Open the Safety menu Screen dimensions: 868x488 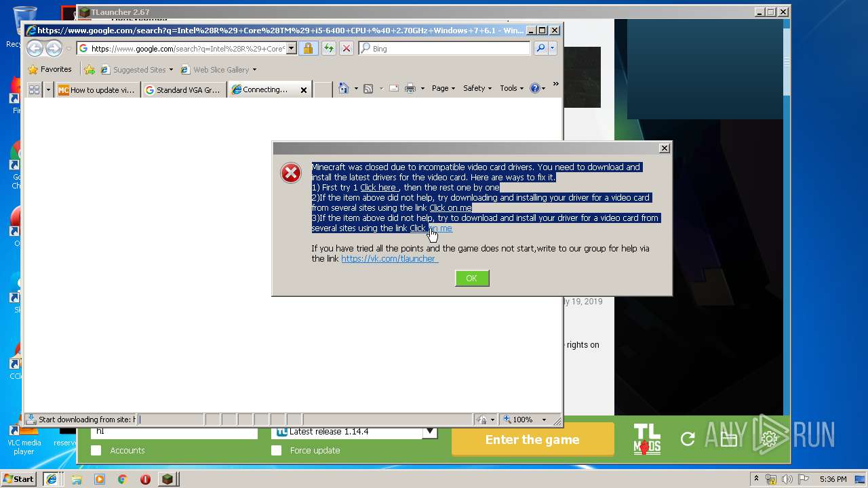pos(477,88)
